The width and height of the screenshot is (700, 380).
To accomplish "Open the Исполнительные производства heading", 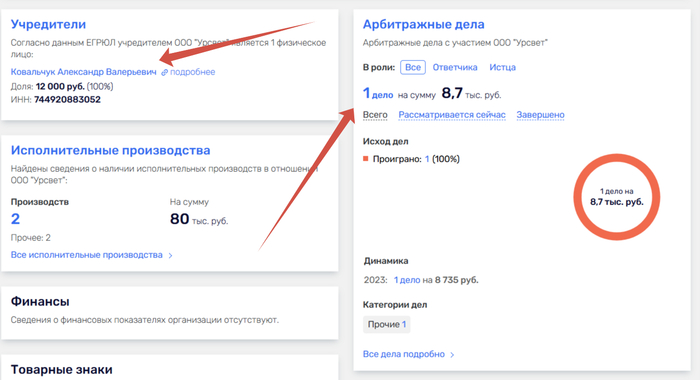I will [110, 150].
